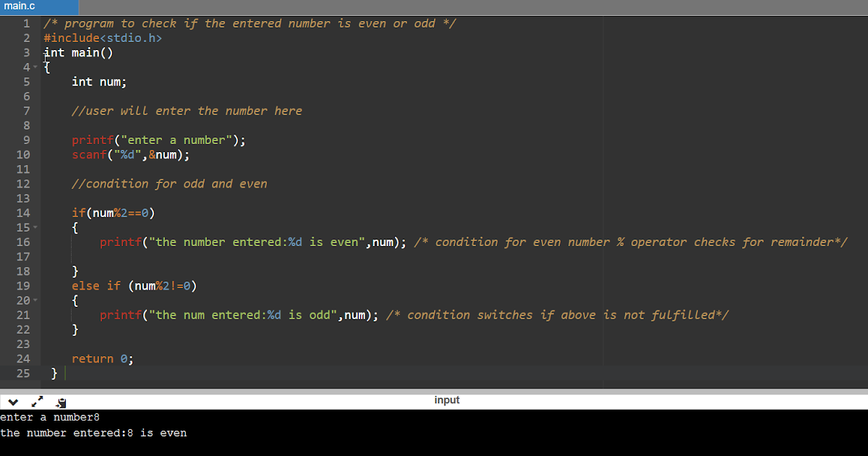The image size is (868, 456).
Task: Place cursor on the return 0 statement
Action: (101, 358)
